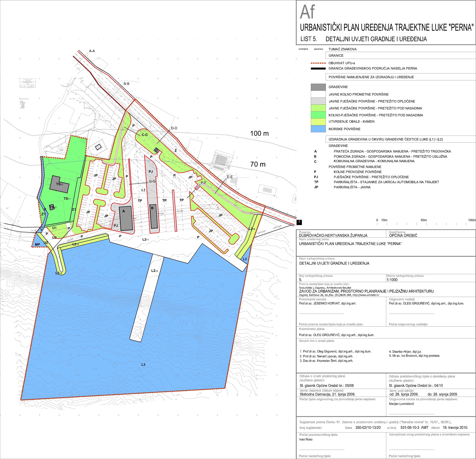
Task: Click the 100 m distance label
Action: click(259, 133)
